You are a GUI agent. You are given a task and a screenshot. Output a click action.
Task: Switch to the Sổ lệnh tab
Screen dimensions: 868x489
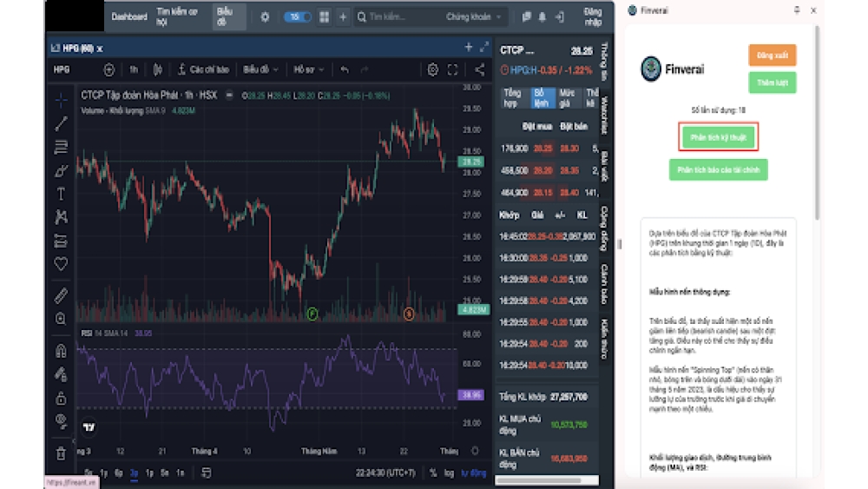pos(541,98)
